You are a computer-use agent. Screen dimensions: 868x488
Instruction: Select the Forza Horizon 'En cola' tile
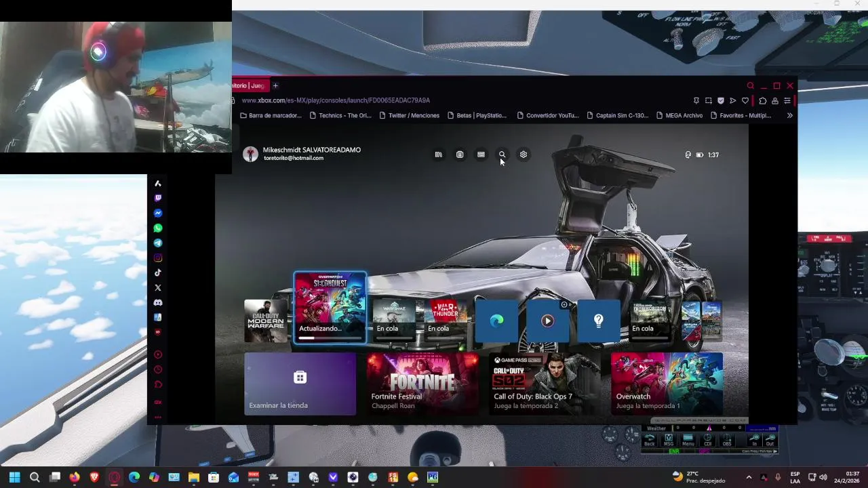(x=650, y=321)
